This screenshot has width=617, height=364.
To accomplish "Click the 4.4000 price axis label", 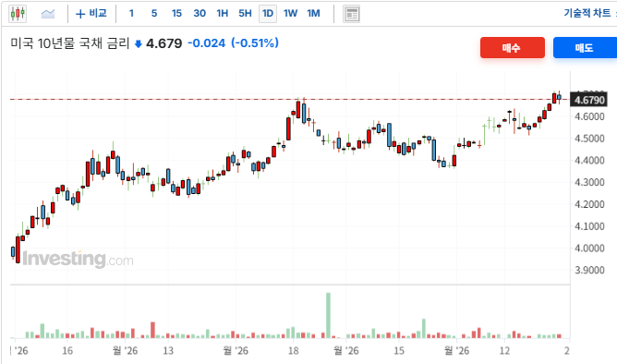I will pyautogui.click(x=589, y=161).
